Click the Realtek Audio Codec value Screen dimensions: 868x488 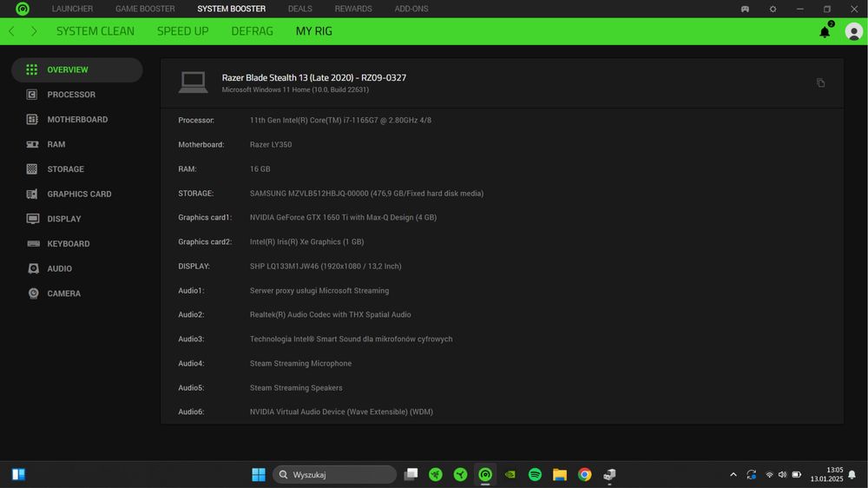[330, 314]
